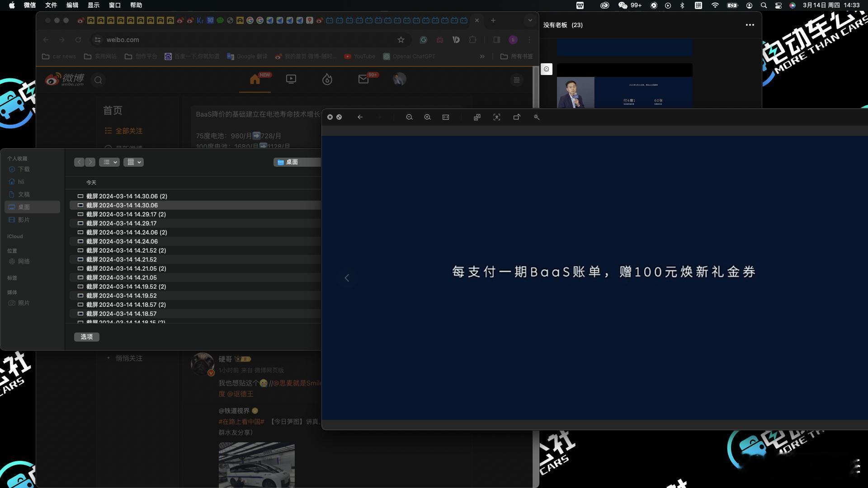
Task: Open Weibo video section icon
Action: (x=291, y=80)
